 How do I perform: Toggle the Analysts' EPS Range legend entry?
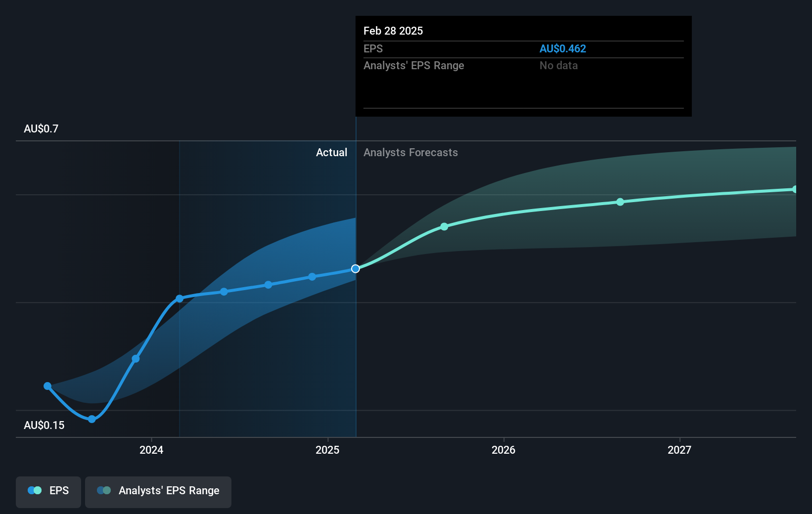[158, 492]
